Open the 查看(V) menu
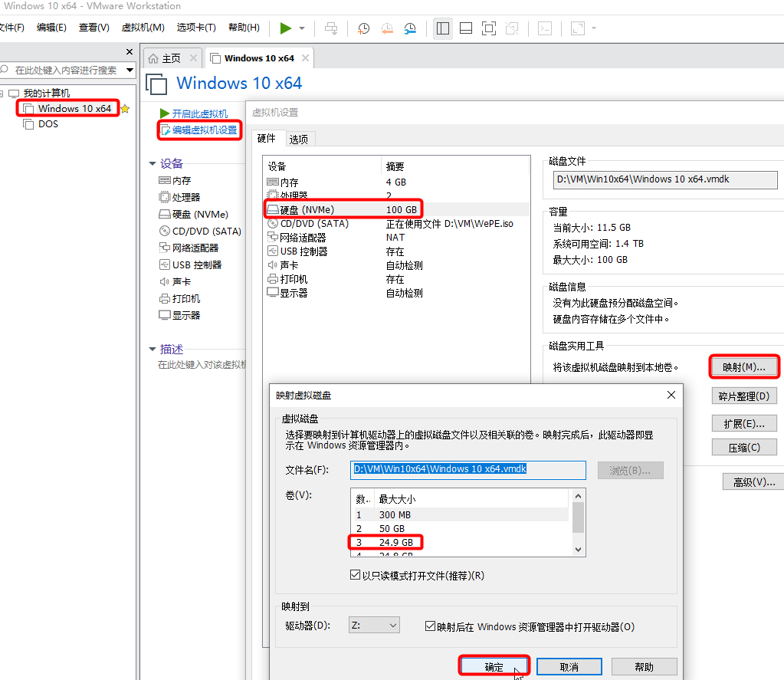The width and height of the screenshot is (784, 680). click(94, 28)
